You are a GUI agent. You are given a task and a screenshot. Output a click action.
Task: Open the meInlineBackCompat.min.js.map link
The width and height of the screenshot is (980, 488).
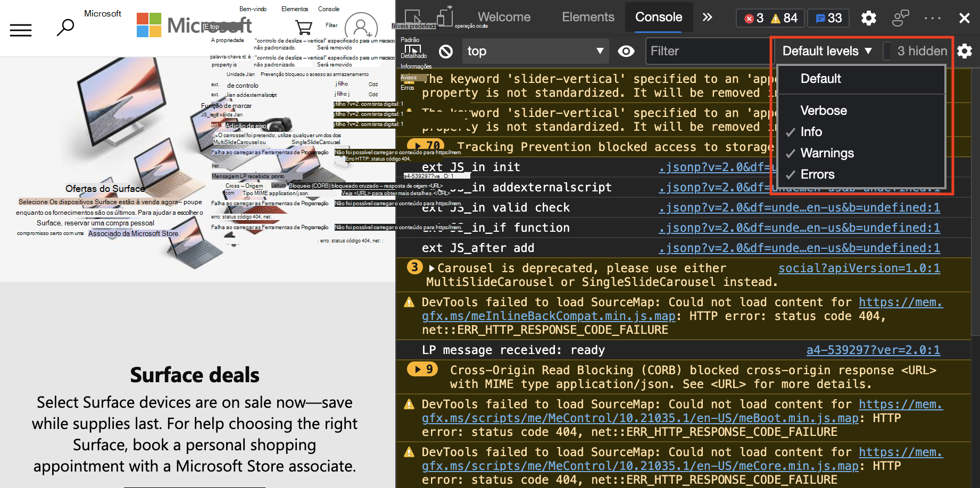[x=549, y=316]
